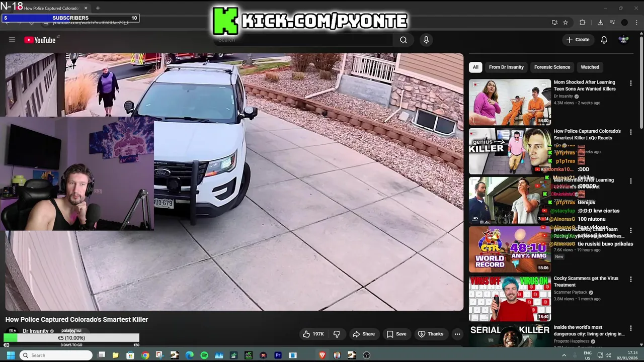
Task: Open the volume icon in system tray
Action: [609, 355]
